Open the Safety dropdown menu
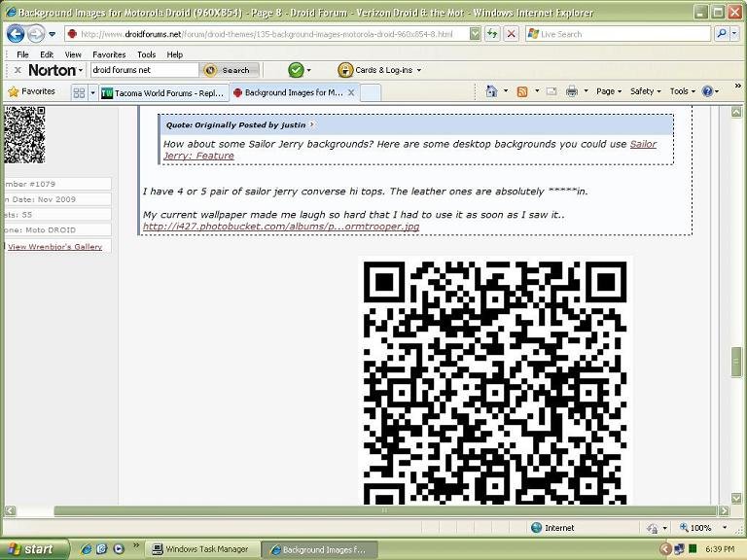This screenshot has height=560, width=747. point(646,91)
